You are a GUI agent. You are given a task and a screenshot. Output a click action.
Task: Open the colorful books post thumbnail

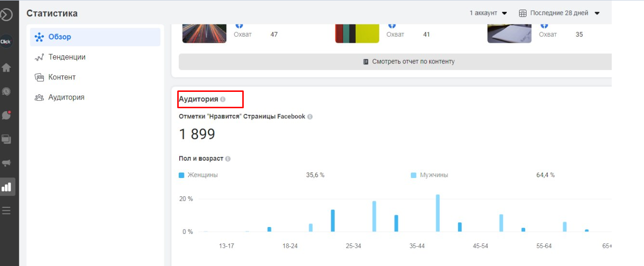[357, 33]
